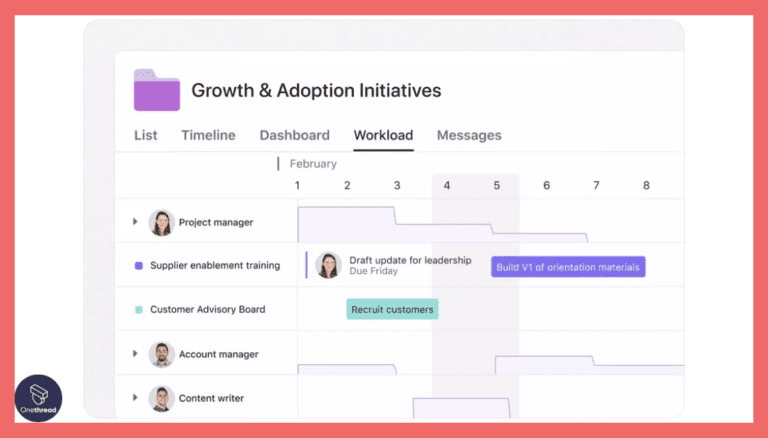Switch to the List tab
The height and width of the screenshot is (438, 768).
click(145, 135)
